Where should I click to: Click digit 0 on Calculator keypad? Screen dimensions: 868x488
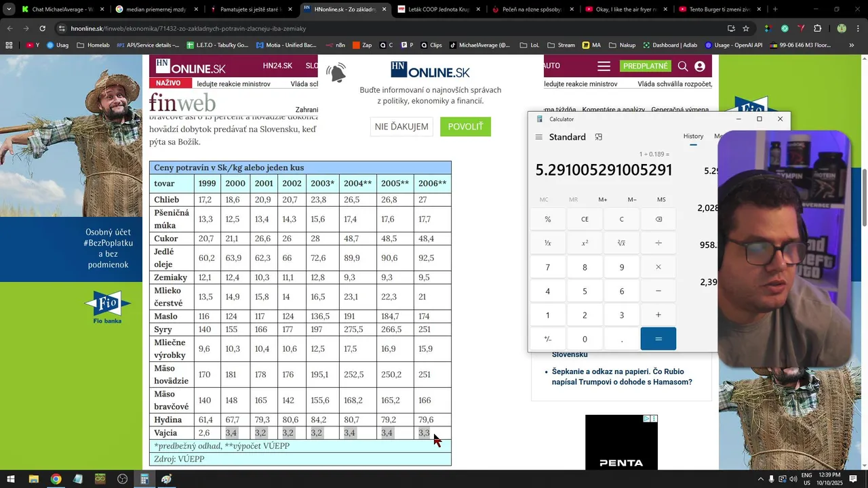coord(585,339)
